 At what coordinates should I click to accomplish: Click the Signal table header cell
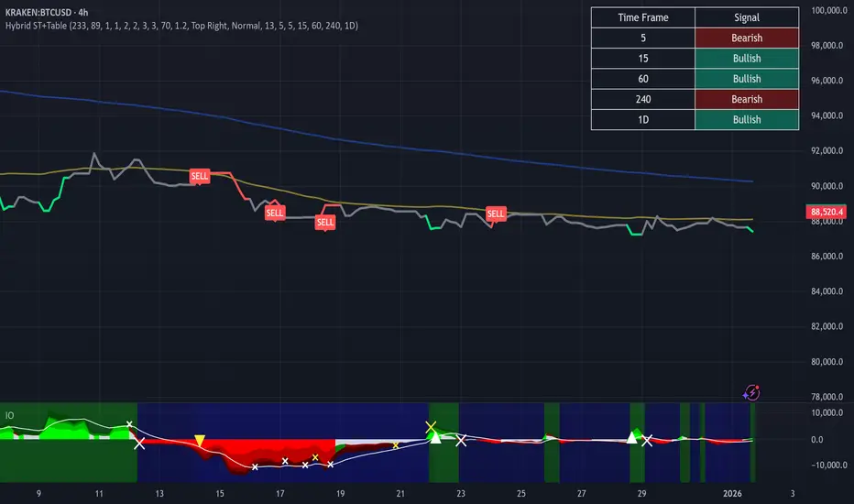click(747, 17)
